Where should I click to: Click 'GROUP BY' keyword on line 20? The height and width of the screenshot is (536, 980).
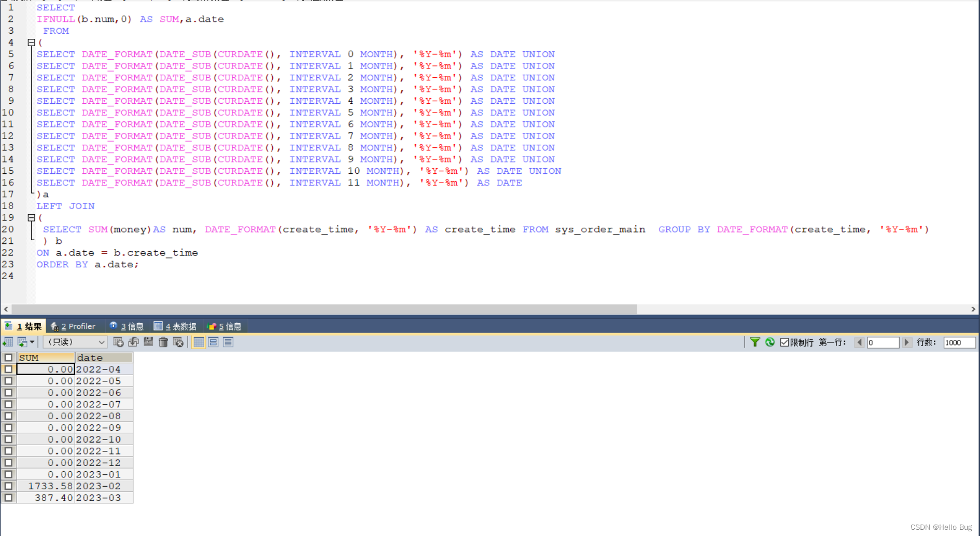[684, 229]
